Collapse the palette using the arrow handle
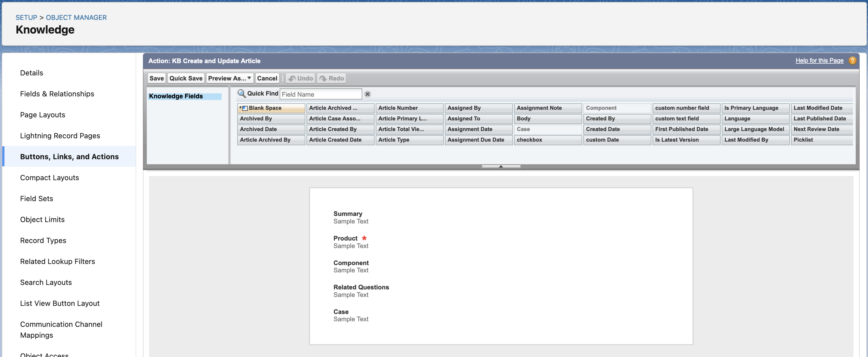The height and width of the screenshot is (357, 868). coord(501,166)
